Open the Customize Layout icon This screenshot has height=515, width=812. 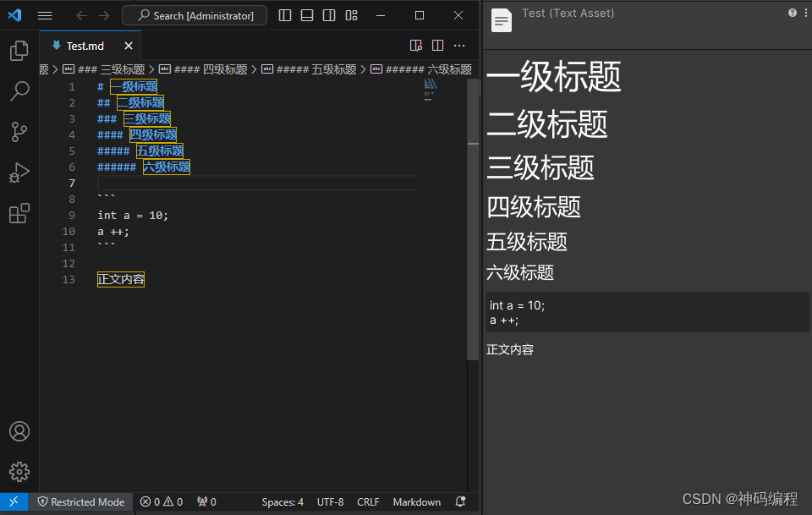click(352, 15)
